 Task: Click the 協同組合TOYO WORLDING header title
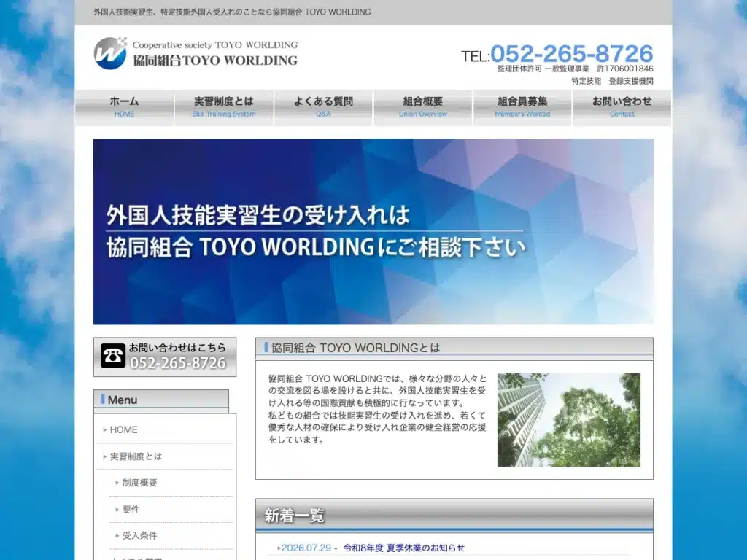coord(215,61)
